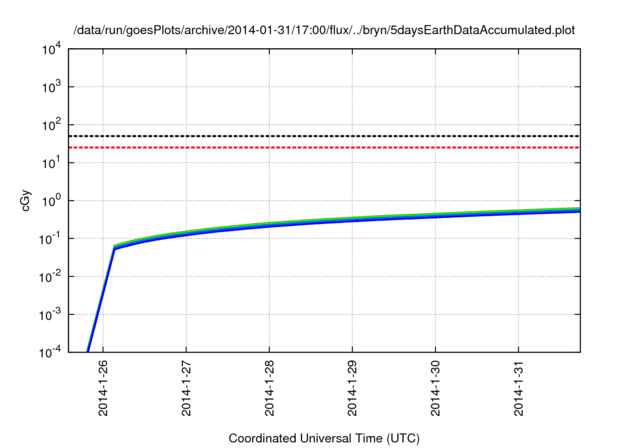640x448 pixels.
Task: Click the x-axis date label 2014-1-27
Action: click(x=186, y=388)
